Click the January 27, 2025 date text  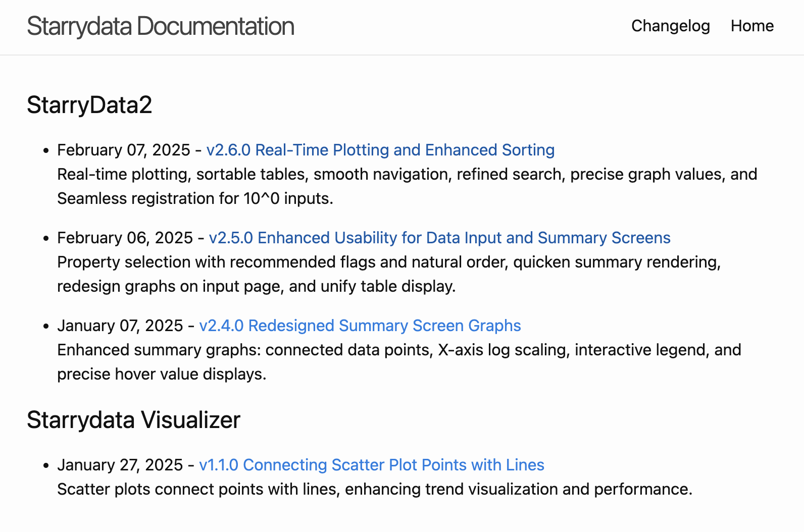pyautogui.click(x=120, y=465)
